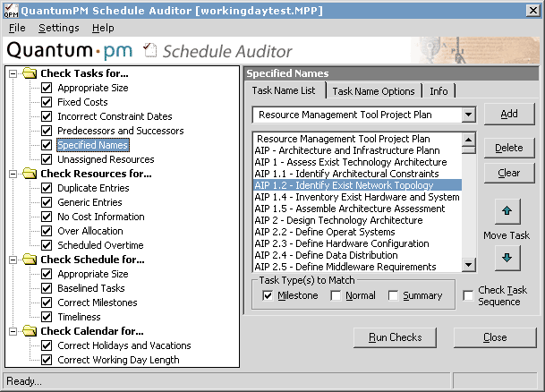
Task: Enable the Normal task type checkbox
Action: pos(336,295)
